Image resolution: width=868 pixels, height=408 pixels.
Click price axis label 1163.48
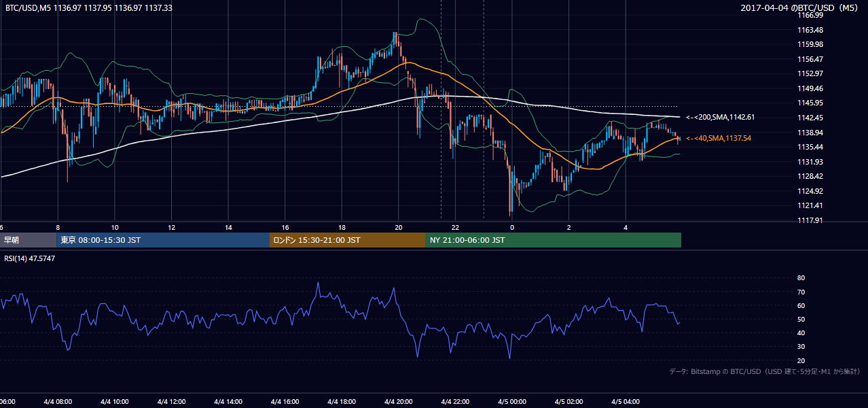810,30
